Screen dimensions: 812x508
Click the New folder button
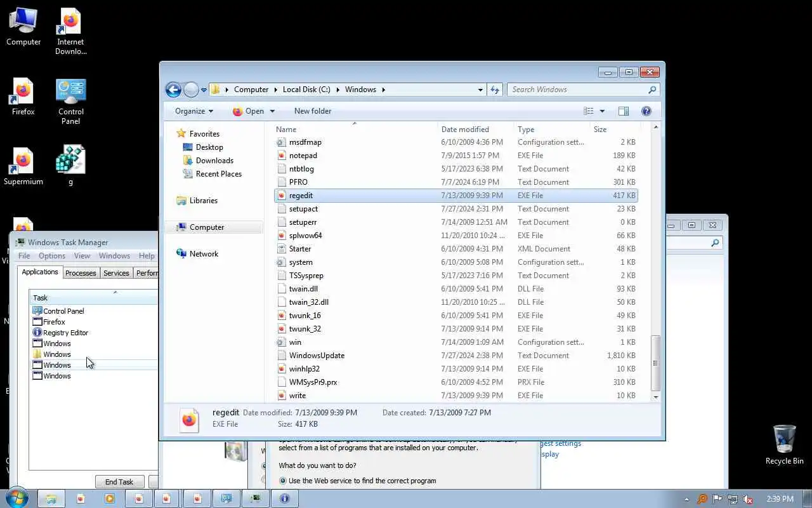pos(313,111)
